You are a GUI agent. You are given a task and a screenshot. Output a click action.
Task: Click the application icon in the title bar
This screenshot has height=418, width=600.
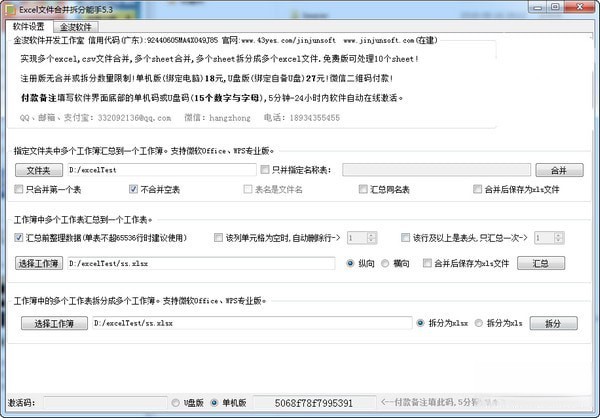coord(11,9)
